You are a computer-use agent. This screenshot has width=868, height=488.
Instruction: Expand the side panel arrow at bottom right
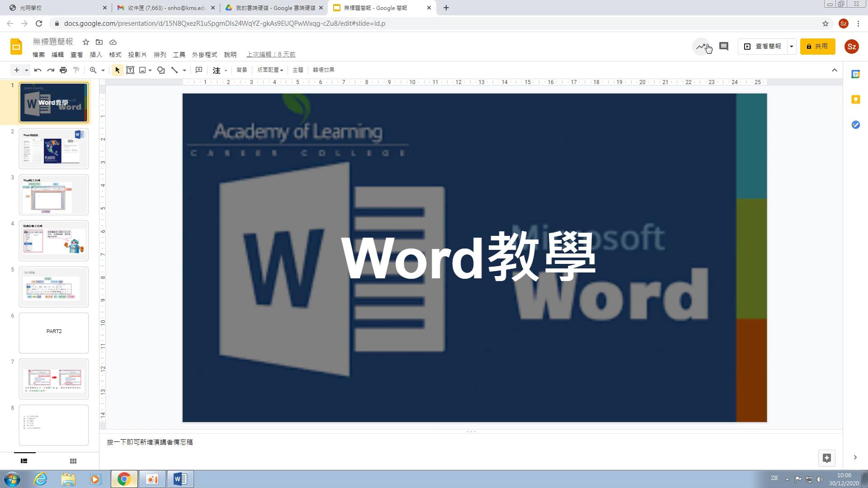tap(855, 458)
